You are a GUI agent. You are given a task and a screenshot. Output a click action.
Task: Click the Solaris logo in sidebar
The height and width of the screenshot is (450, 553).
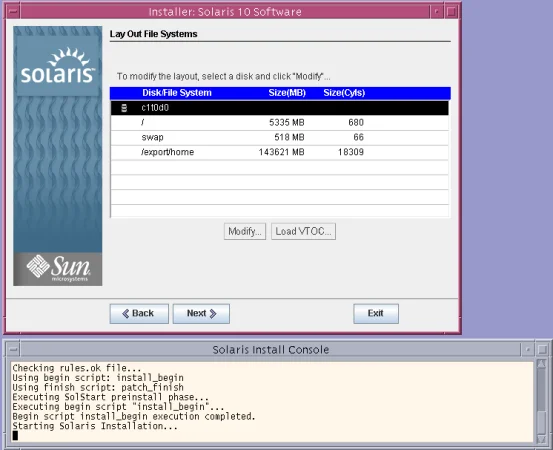58,66
